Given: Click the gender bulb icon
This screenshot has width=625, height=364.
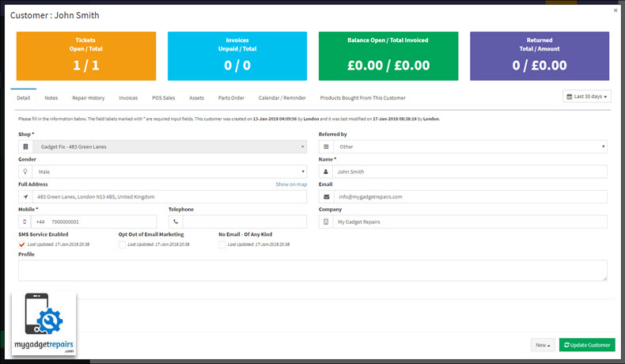Looking at the screenshot, I should tap(25, 172).
